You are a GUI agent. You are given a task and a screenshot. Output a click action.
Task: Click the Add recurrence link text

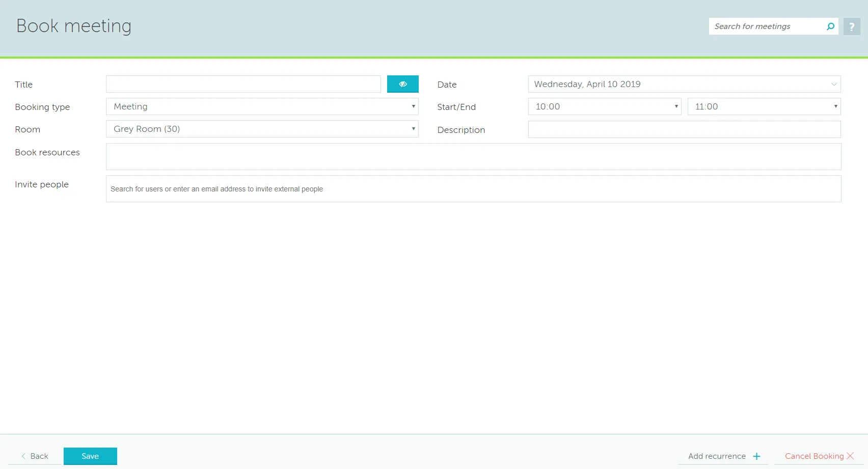coord(717,456)
